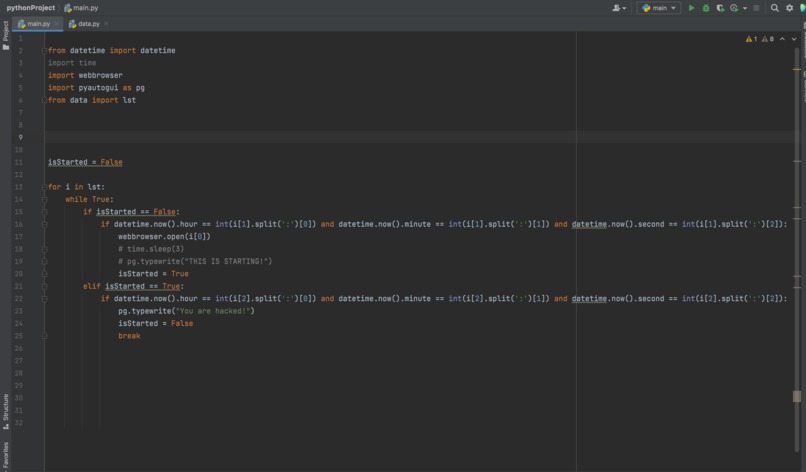Click 'webbrowser.open(i[0])' on line 17
Image resolution: width=806 pixels, height=472 pixels.
point(164,237)
